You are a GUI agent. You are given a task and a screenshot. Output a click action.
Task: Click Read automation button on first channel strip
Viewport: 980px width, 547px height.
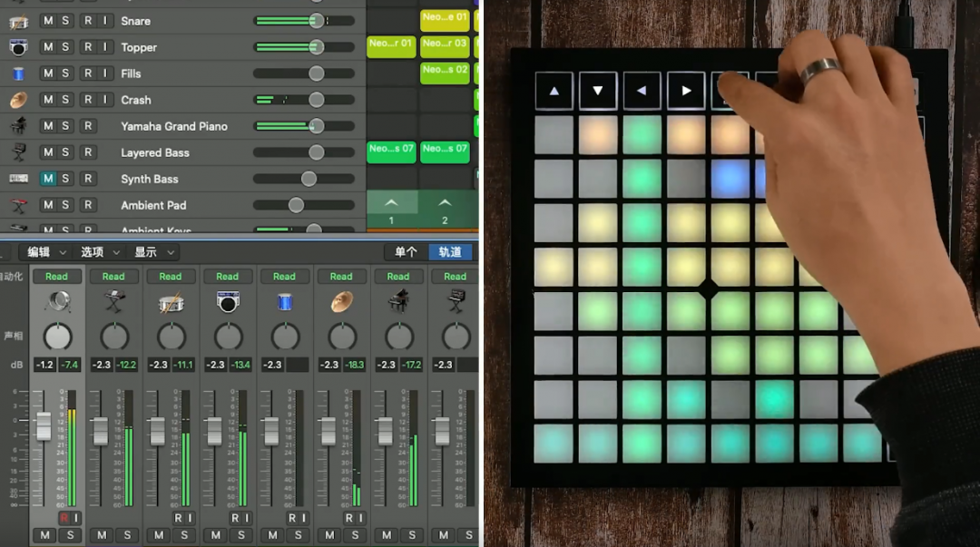tap(56, 277)
